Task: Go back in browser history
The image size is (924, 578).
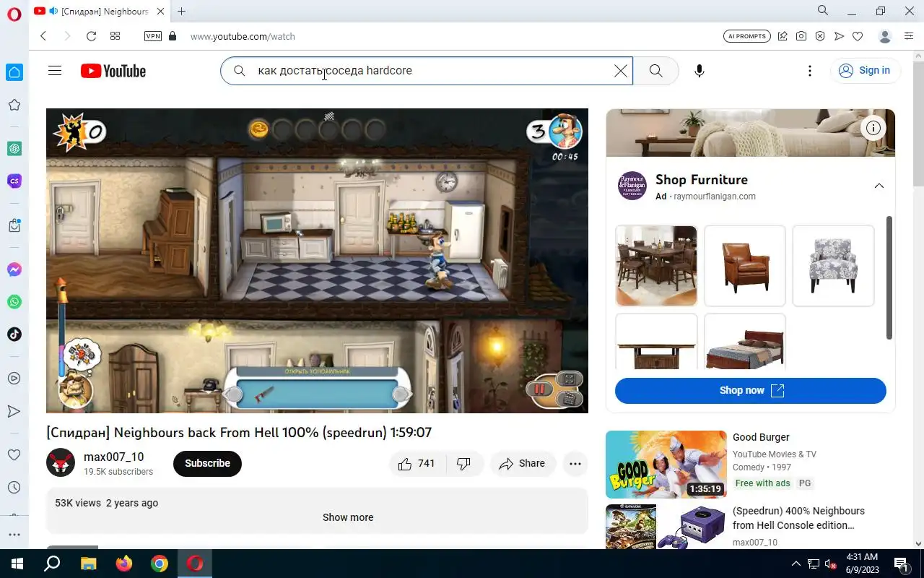Action: pyautogui.click(x=43, y=36)
